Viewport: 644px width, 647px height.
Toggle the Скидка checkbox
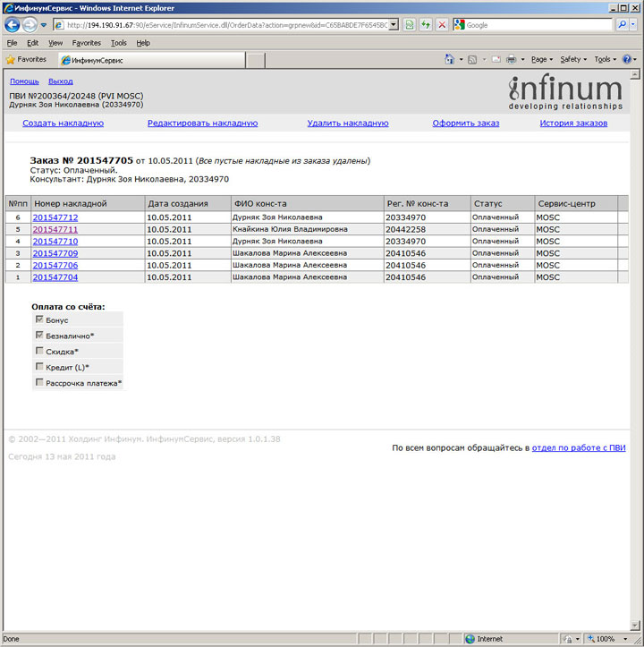[39, 351]
